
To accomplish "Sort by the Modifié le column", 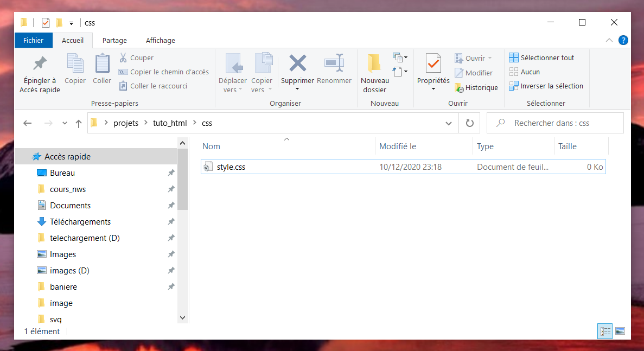I will [x=424, y=146].
